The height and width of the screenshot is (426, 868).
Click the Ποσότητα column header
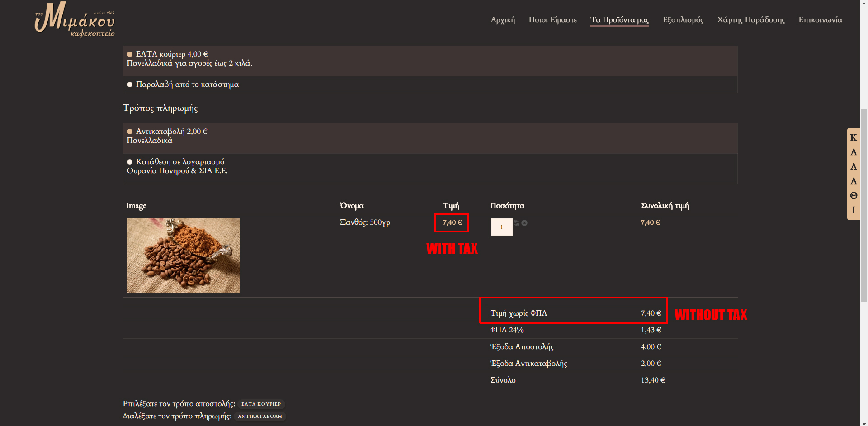pyautogui.click(x=507, y=206)
